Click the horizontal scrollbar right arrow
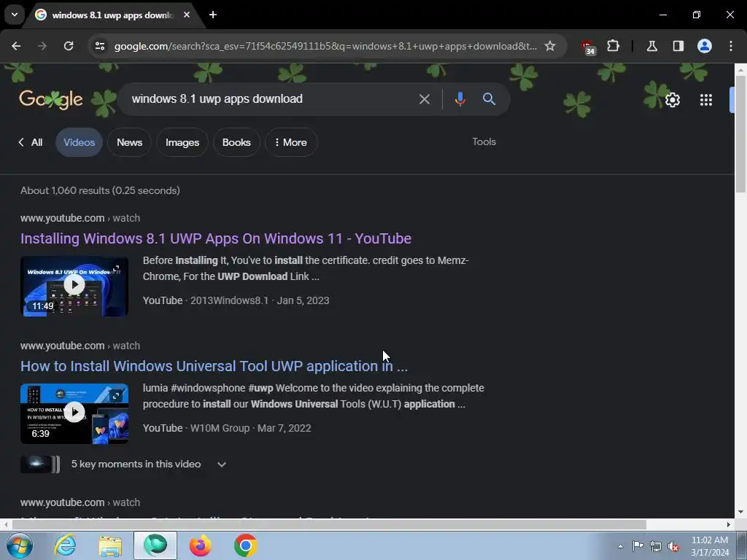 (x=729, y=525)
